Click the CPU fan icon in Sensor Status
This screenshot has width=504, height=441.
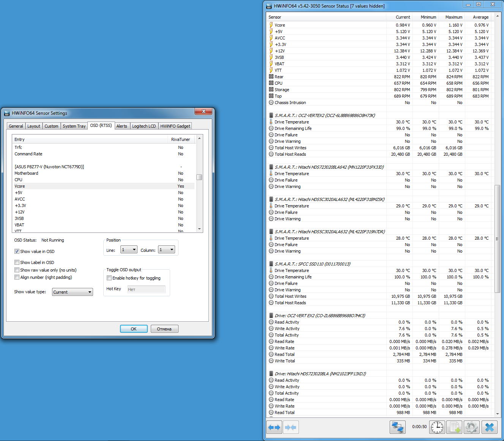[271, 83]
